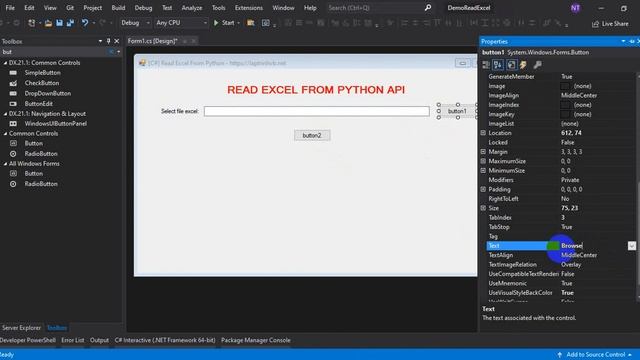Select CheckButton in the Toolbox

[x=42, y=83]
